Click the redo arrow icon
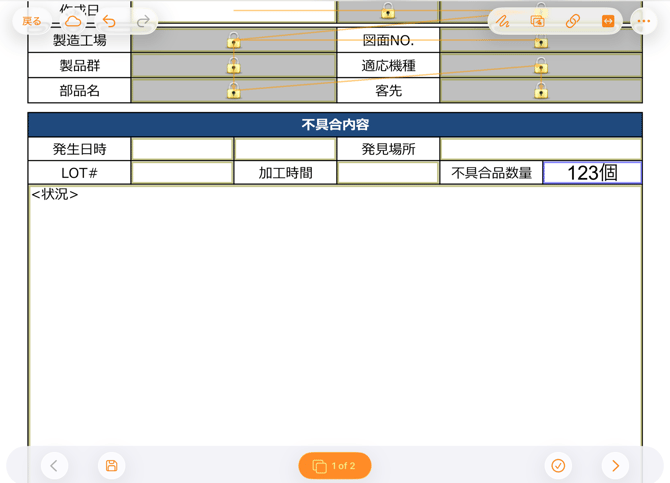 [x=143, y=21]
